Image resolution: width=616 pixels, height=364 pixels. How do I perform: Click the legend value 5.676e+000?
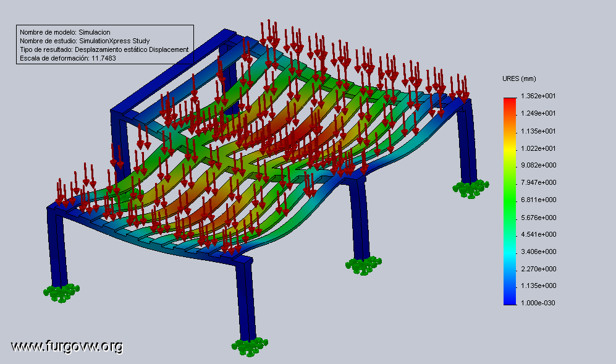click(x=538, y=218)
